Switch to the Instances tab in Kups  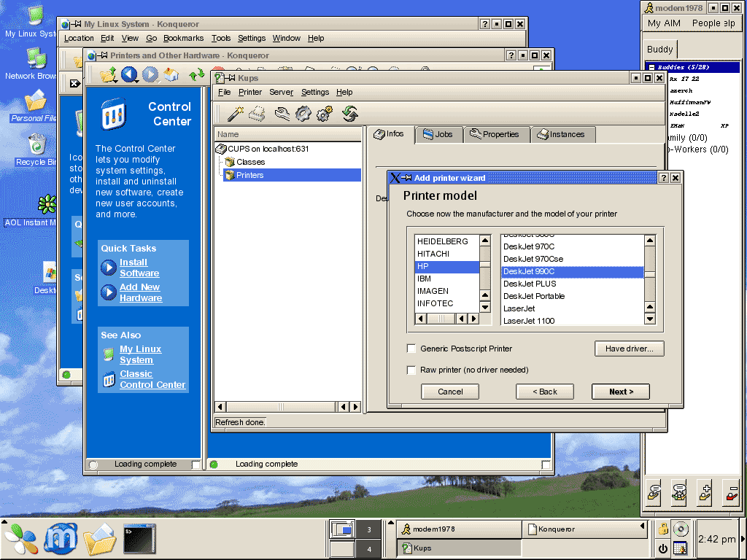click(x=562, y=134)
